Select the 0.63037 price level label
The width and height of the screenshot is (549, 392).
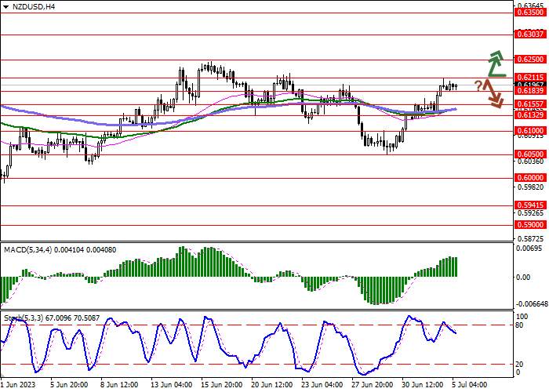(x=530, y=34)
